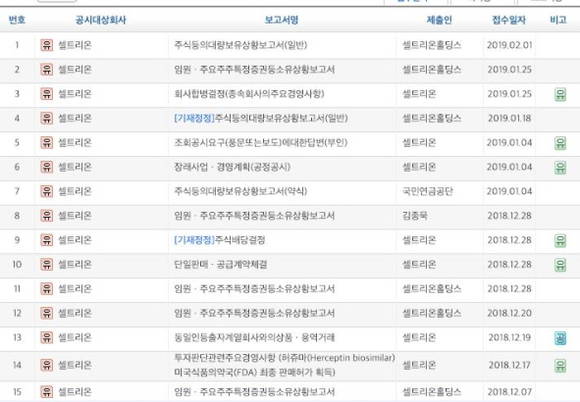Open report 회사합병결정(종속회사의주요경영사항)

coord(249,94)
